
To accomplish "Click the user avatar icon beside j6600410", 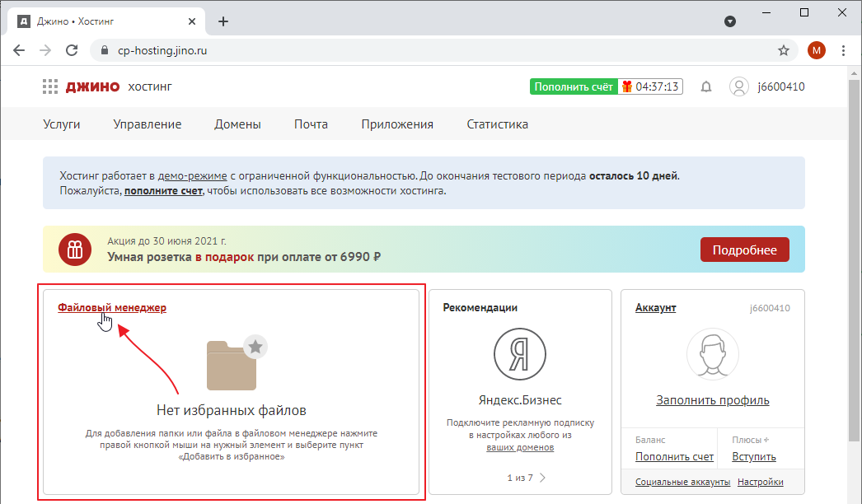I will (x=739, y=86).
